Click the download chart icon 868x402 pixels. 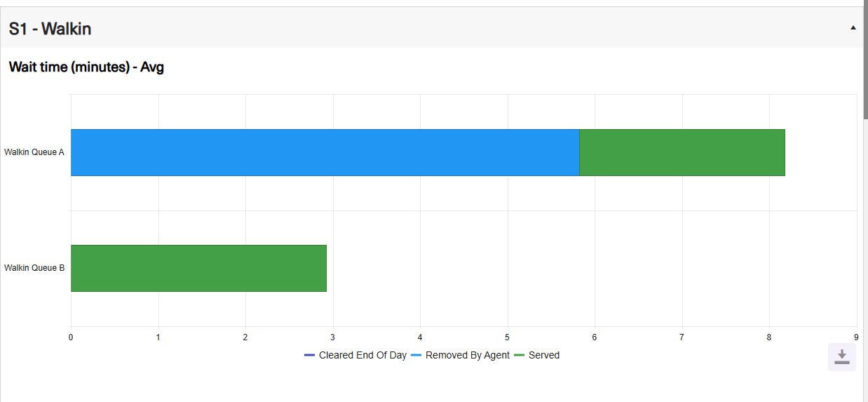tap(841, 357)
